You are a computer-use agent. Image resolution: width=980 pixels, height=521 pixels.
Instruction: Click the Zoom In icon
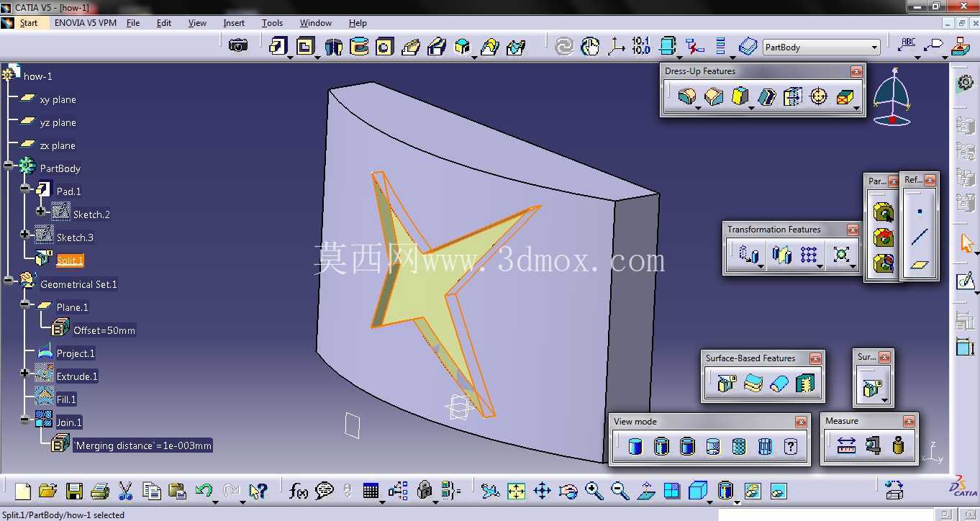(x=594, y=491)
